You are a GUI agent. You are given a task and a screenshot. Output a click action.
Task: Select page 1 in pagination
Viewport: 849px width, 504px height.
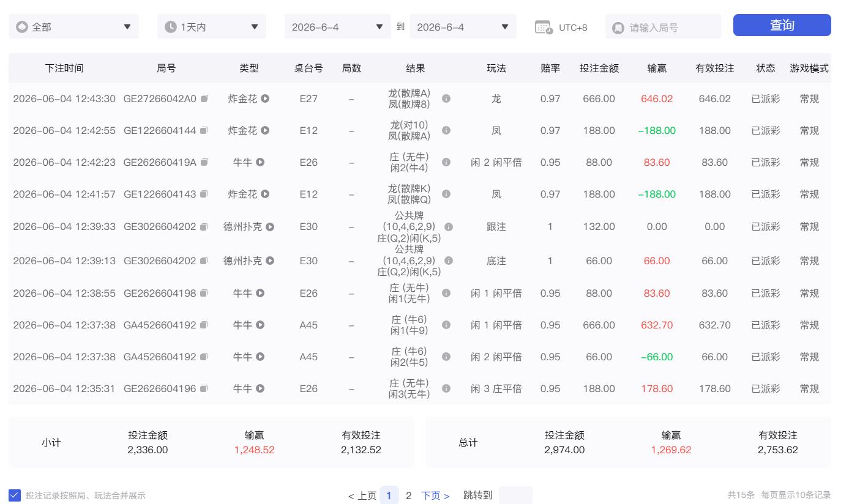coord(389,495)
